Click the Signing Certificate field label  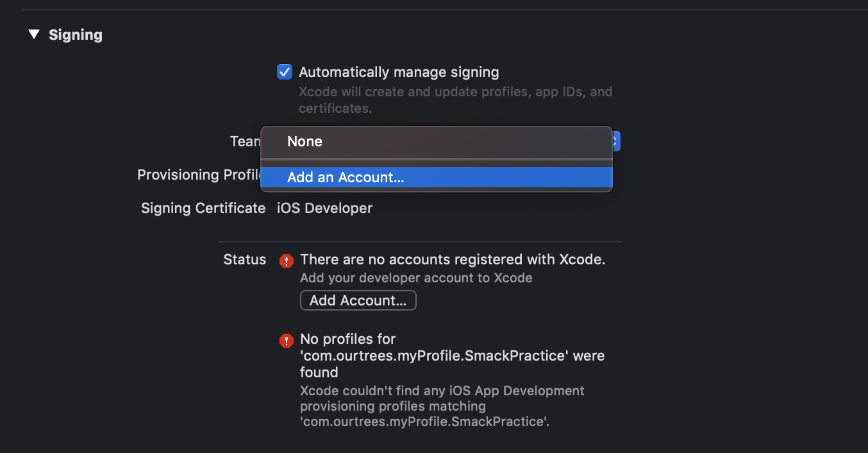pos(203,209)
